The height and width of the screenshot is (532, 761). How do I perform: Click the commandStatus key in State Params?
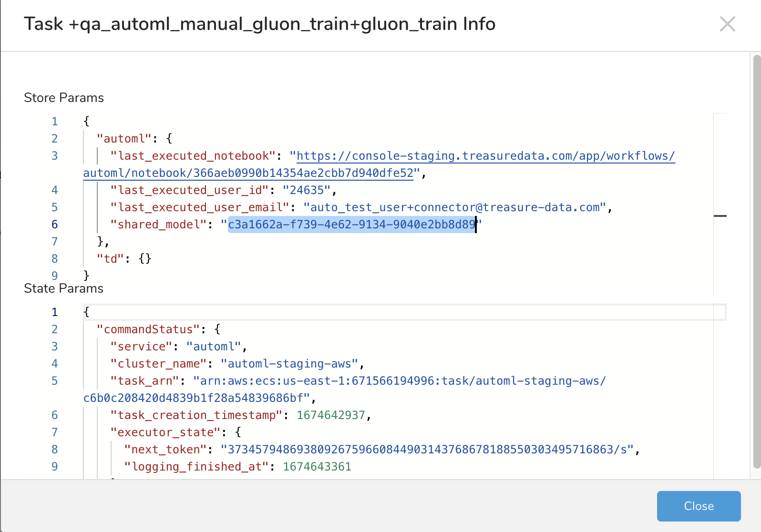pyautogui.click(x=148, y=329)
